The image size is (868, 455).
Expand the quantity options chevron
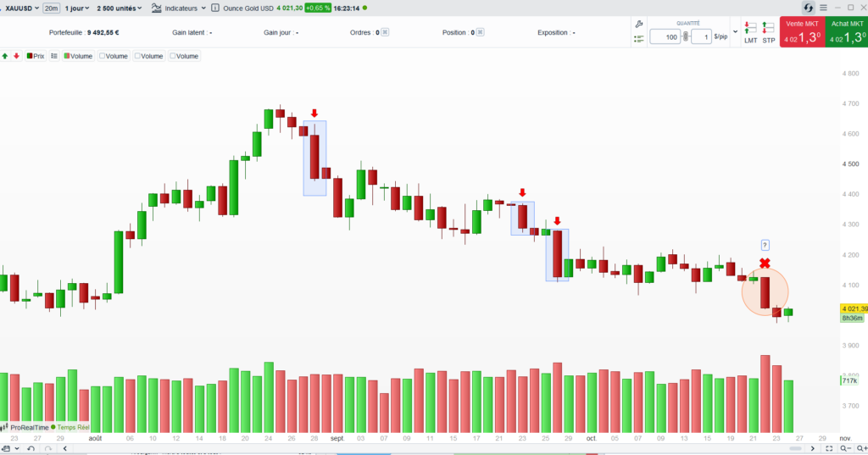(735, 31)
